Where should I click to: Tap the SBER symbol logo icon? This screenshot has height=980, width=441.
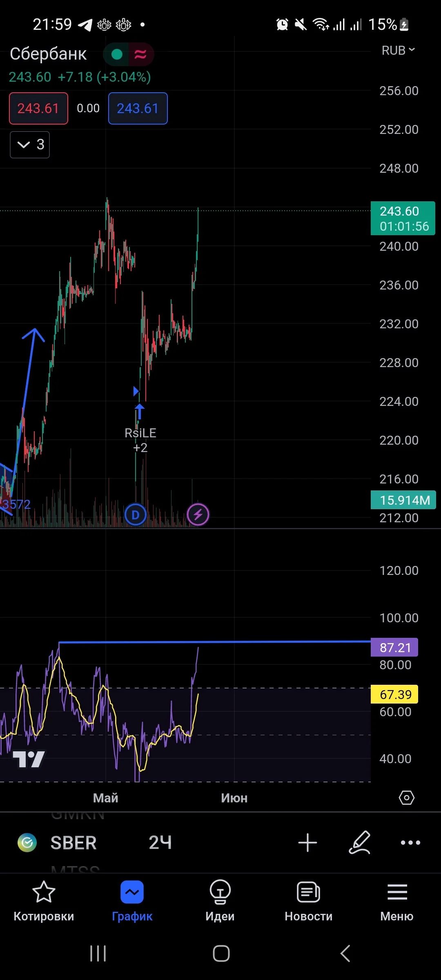(27, 842)
